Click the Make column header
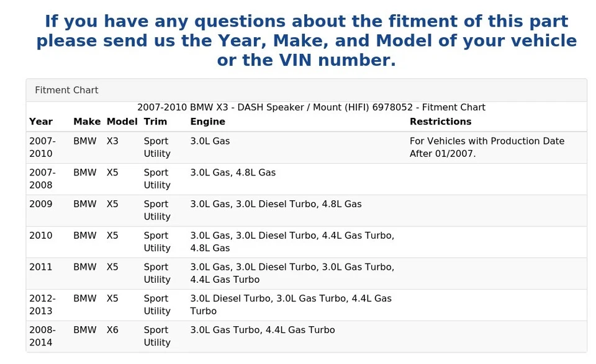The width and height of the screenshot is (596, 364). click(87, 122)
